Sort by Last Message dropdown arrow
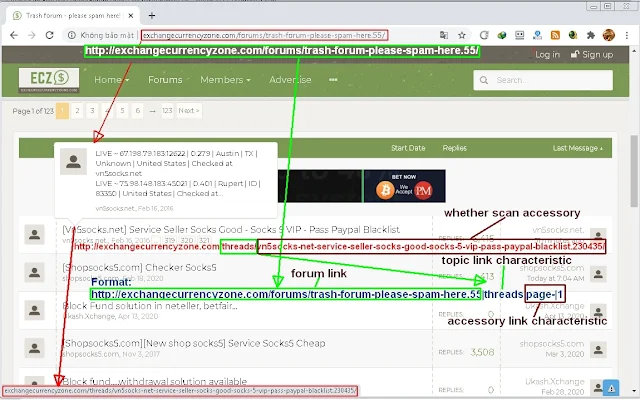The image size is (640, 400). (x=601, y=149)
